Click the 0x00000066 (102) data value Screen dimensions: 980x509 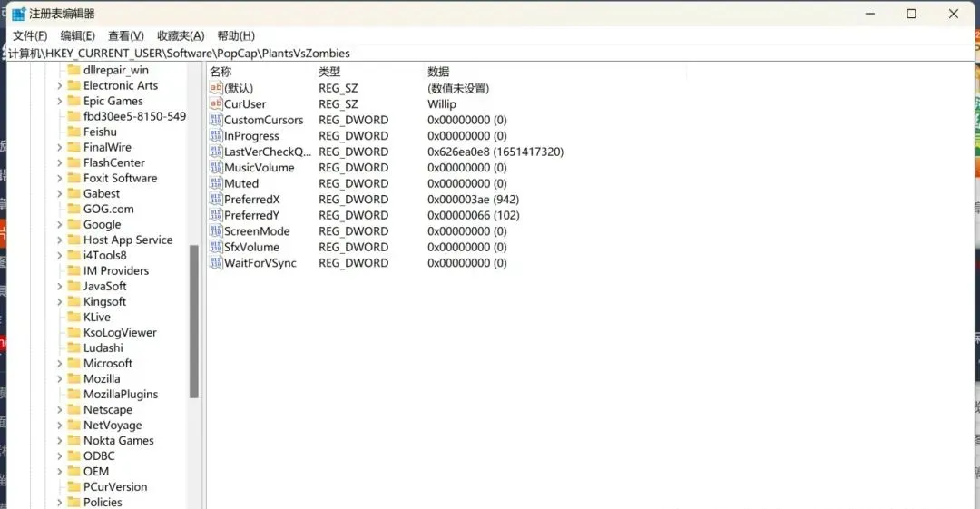[473, 215]
